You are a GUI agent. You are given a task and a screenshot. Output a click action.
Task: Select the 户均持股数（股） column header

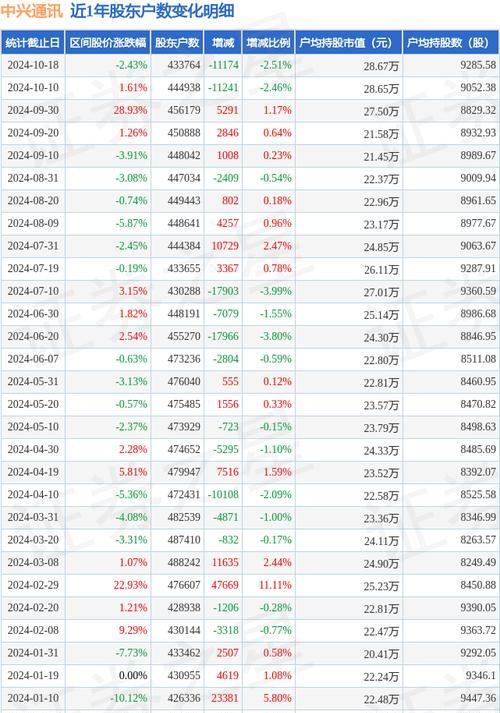point(451,43)
